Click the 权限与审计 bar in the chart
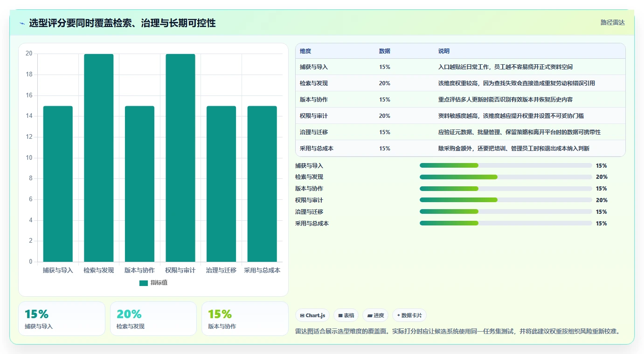644x354 pixels. 180,157
